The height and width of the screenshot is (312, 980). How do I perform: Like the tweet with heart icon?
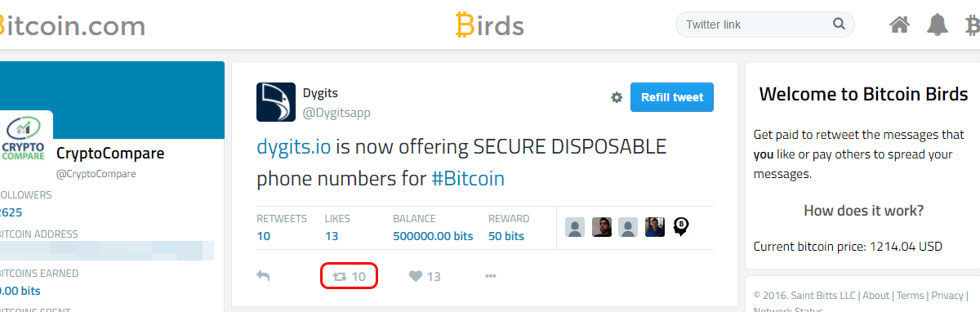point(425,276)
